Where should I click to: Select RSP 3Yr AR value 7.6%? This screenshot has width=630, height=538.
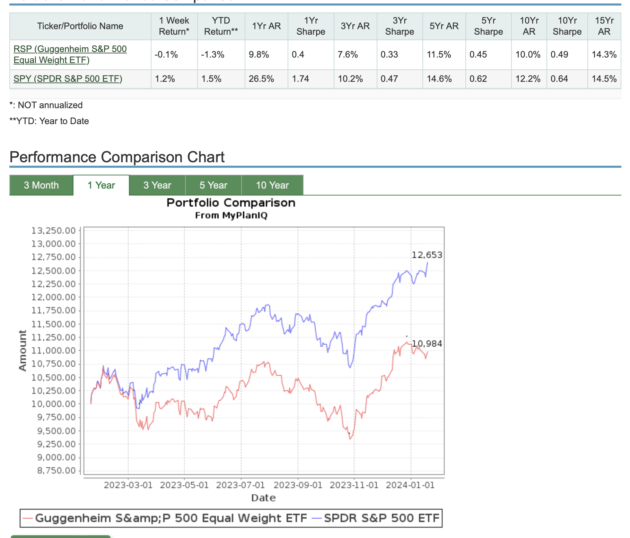[348, 55]
